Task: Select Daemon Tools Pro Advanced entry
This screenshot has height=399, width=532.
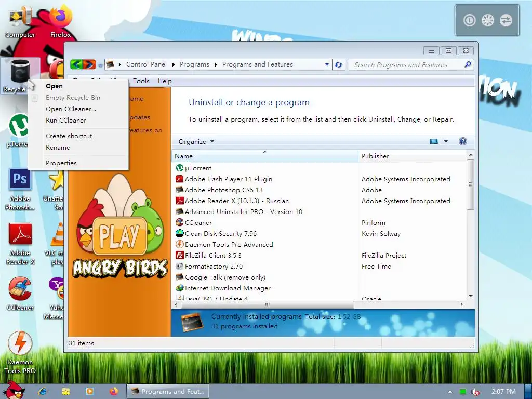Action: point(224,244)
